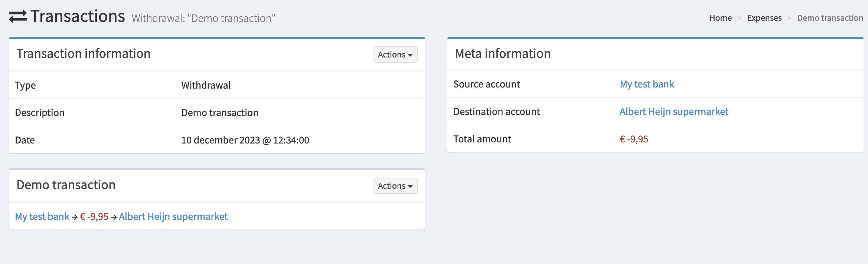The height and width of the screenshot is (264, 868).
Task: Follow Albert Heijn supermarket link in Demo transaction panel
Action: 173,217
